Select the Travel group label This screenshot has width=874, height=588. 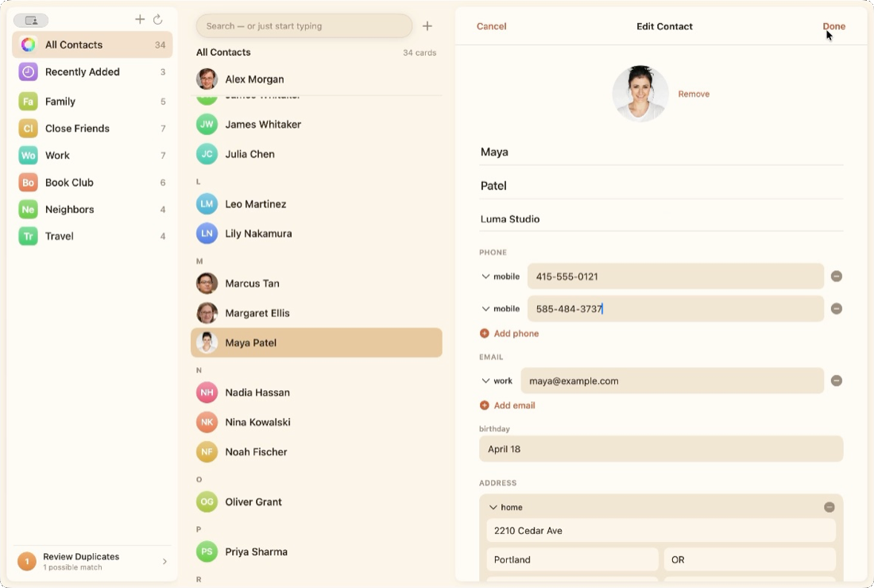click(59, 236)
